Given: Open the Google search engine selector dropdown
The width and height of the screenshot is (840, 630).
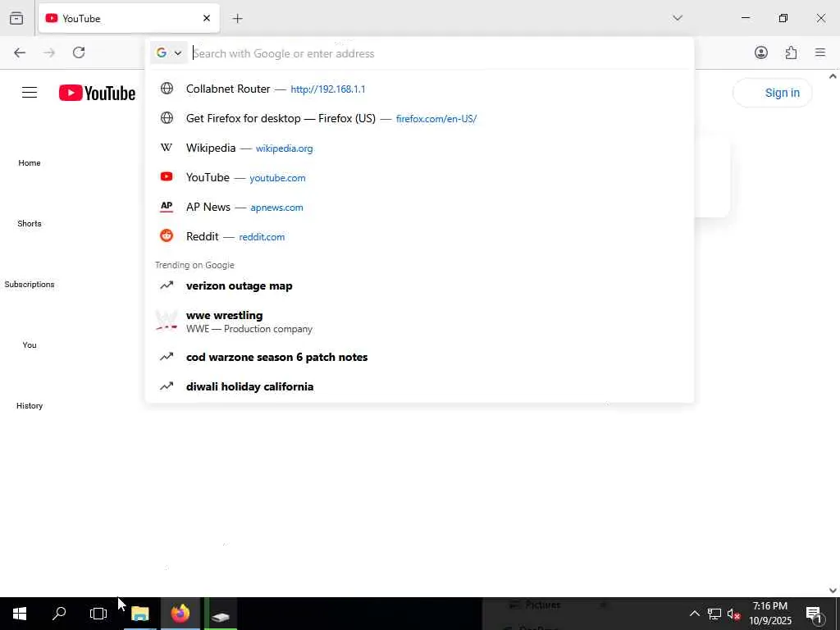Looking at the screenshot, I should pyautogui.click(x=169, y=53).
